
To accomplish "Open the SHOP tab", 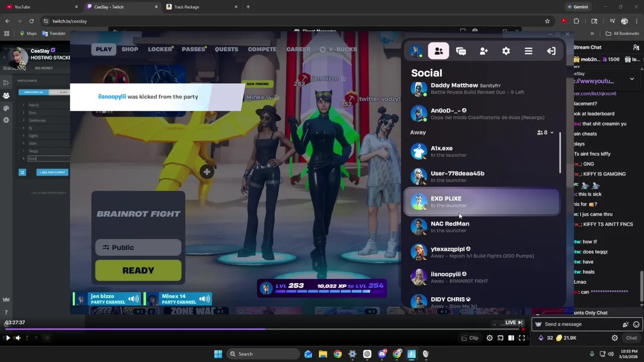I will (x=130, y=49).
